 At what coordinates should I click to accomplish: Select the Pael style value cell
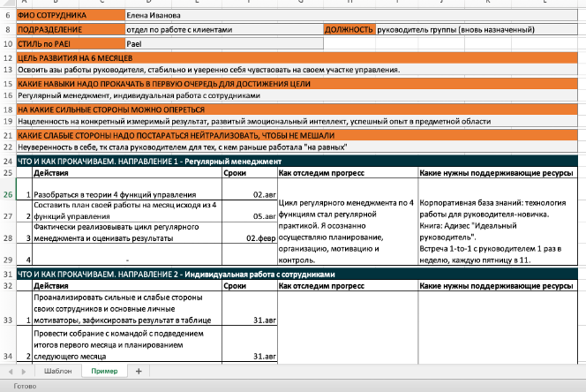224,44
